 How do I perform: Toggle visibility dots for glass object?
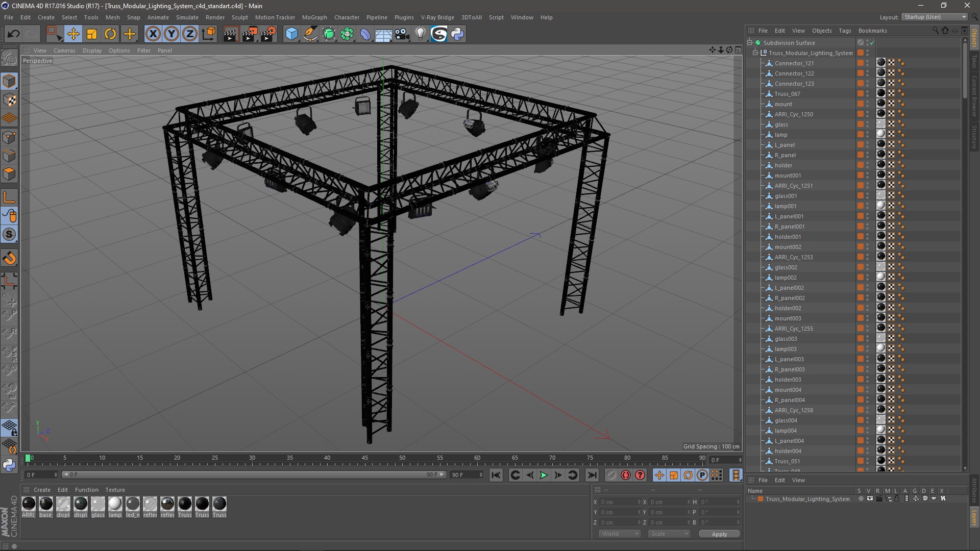(x=867, y=124)
